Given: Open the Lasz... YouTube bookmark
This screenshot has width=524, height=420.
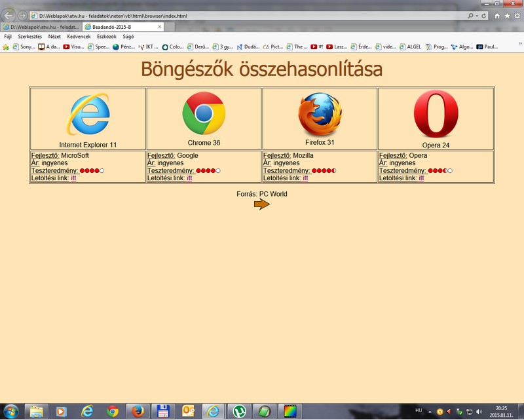Looking at the screenshot, I should (337, 47).
